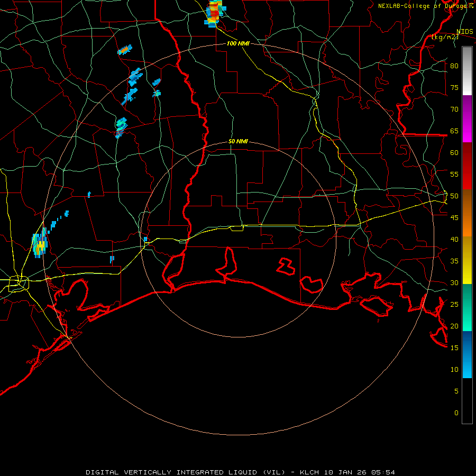The width and height of the screenshot is (476, 476).
Task: Select the 5 value on the VIL scale
Action: 456,391
